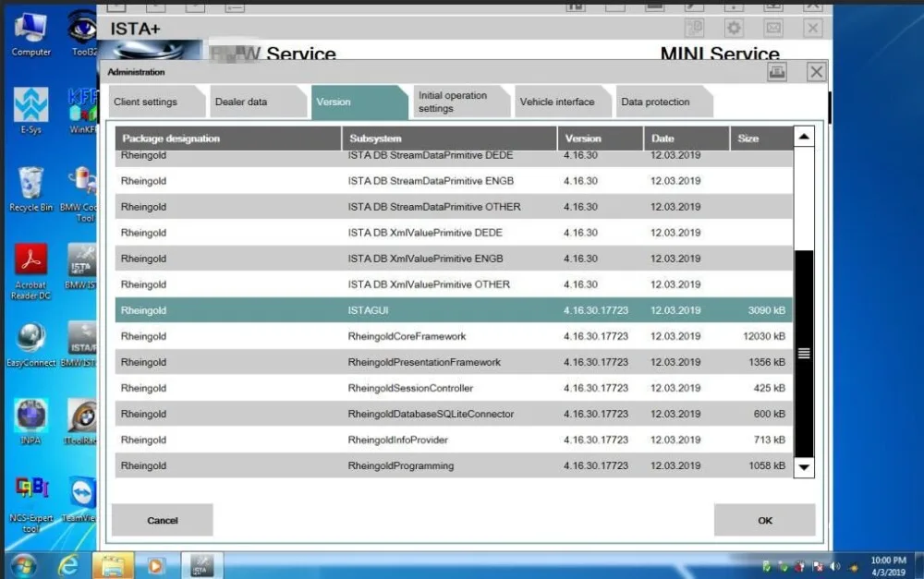The image size is (924, 579).
Task: Open WinKFP desktop shortcut
Action: pos(82,111)
